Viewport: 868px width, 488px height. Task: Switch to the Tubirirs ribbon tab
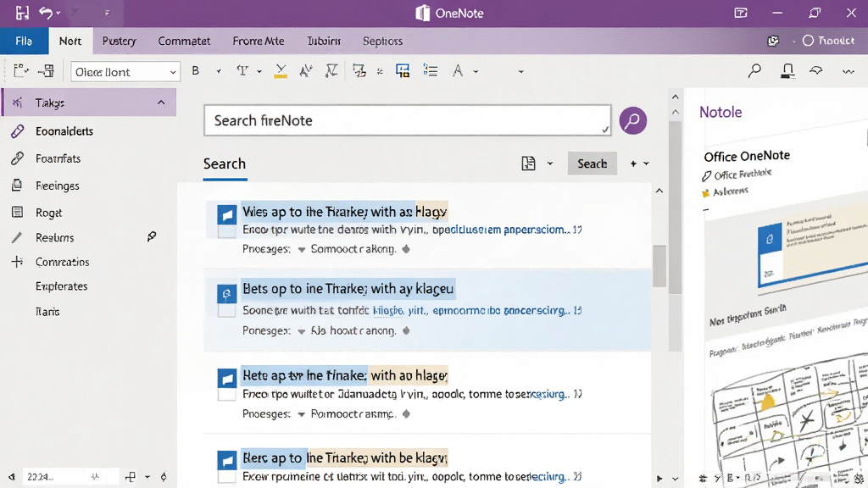(x=324, y=41)
